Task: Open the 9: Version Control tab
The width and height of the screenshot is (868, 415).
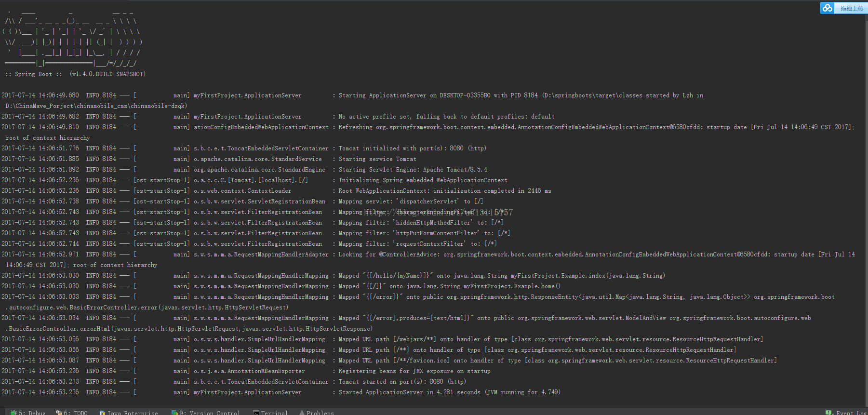Action: pyautogui.click(x=206, y=412)
